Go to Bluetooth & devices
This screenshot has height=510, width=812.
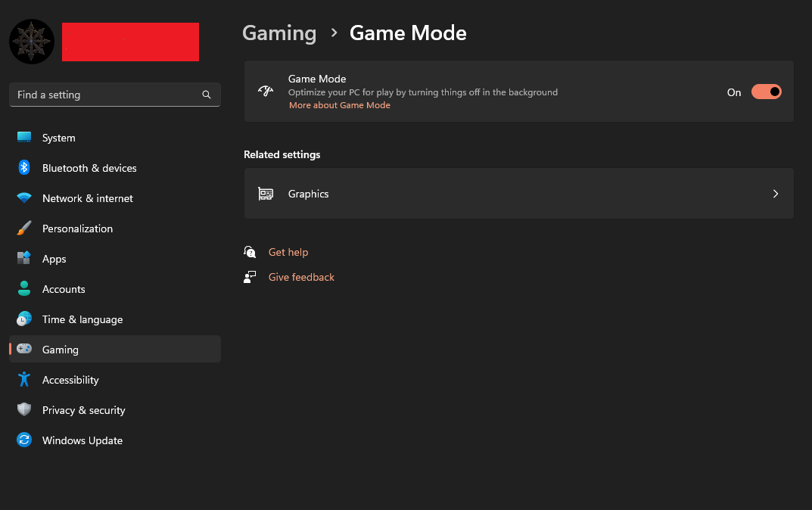click(115, 168)
